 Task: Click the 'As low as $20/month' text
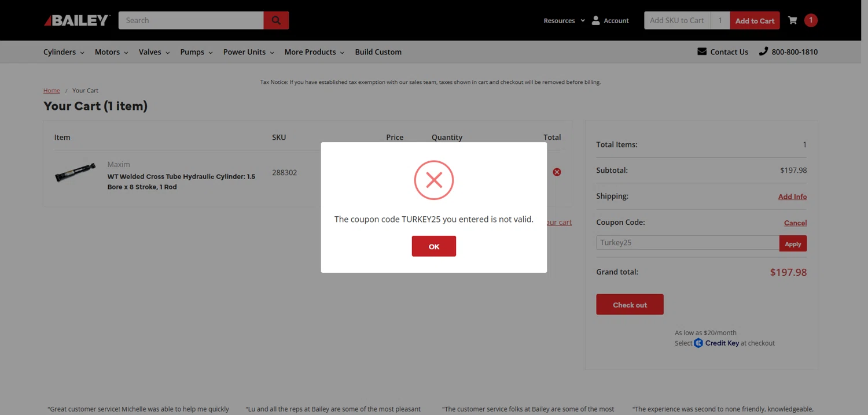click(x=705, y=333)
